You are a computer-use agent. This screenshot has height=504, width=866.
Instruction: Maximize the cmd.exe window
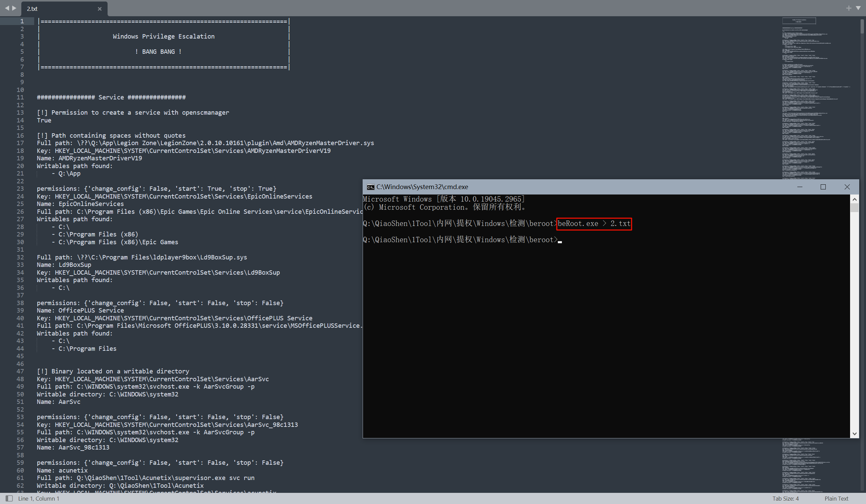tap(823, 187)
